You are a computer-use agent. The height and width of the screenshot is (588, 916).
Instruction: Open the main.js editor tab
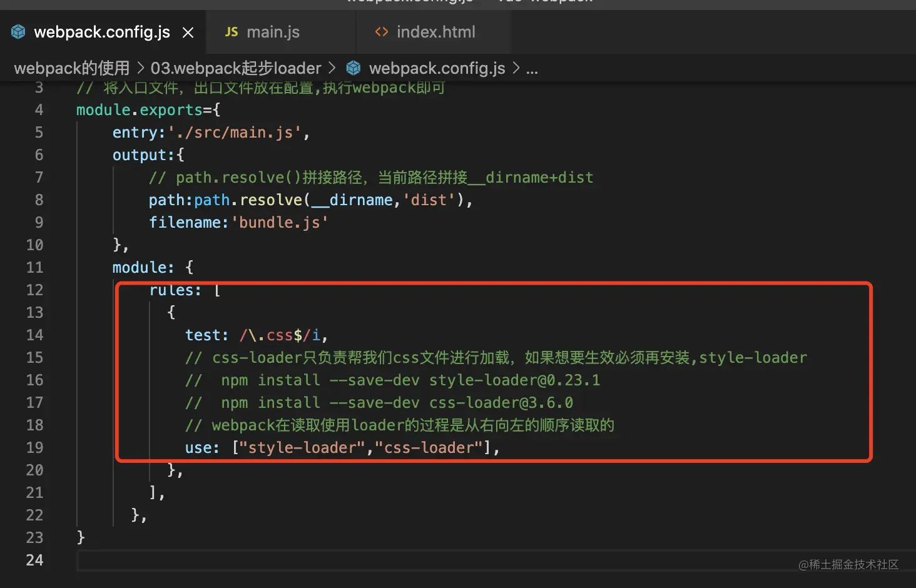click(273, 32)
